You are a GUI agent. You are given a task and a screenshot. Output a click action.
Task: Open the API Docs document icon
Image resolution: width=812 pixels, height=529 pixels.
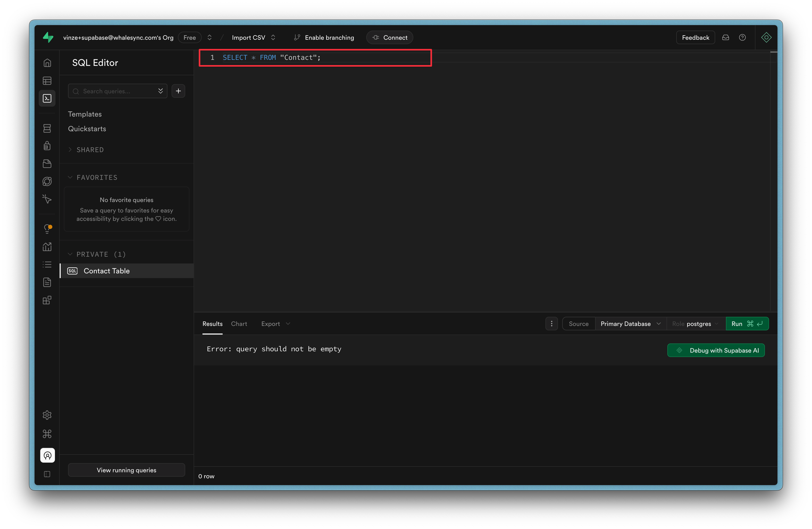tap(47, 282)
